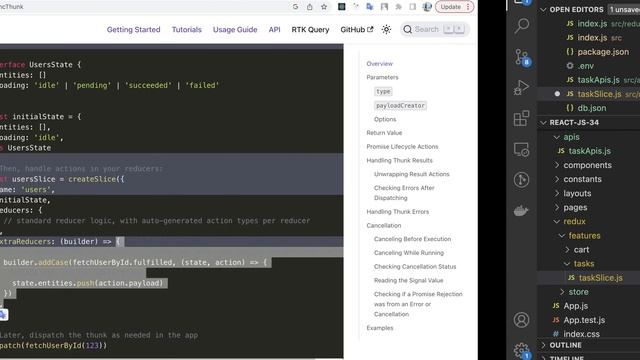Open the Git graph icon in activity bar
640x360 pixels.
522,180
